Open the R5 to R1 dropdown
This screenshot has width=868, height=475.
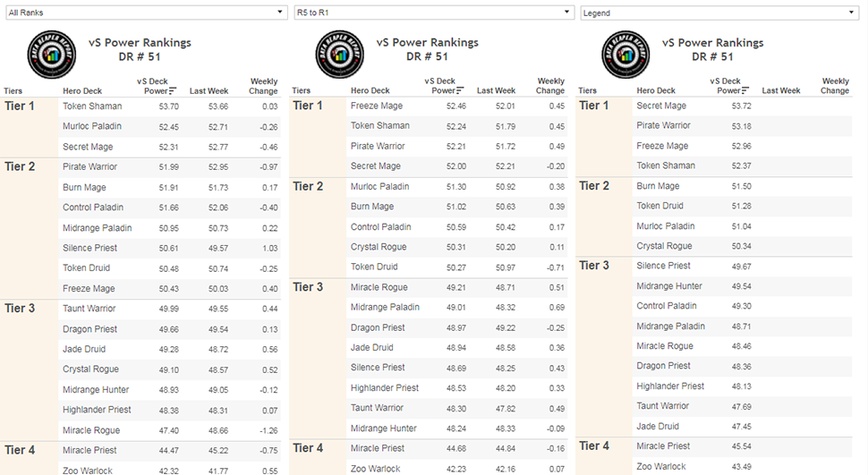pos(434,13)
